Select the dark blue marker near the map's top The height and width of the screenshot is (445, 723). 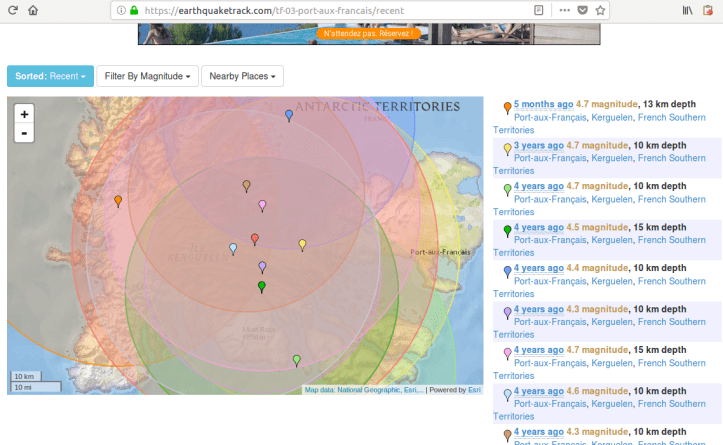click(289, 116)
